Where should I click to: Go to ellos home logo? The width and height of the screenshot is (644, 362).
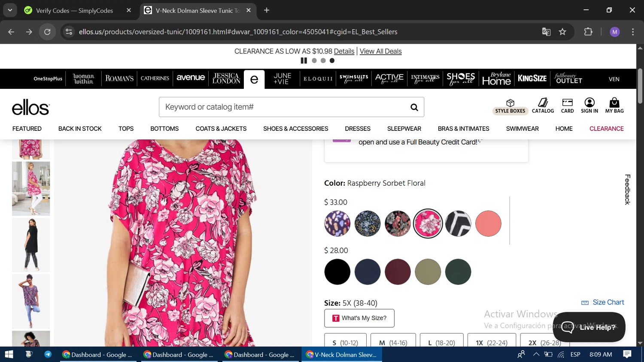point(31,107)
